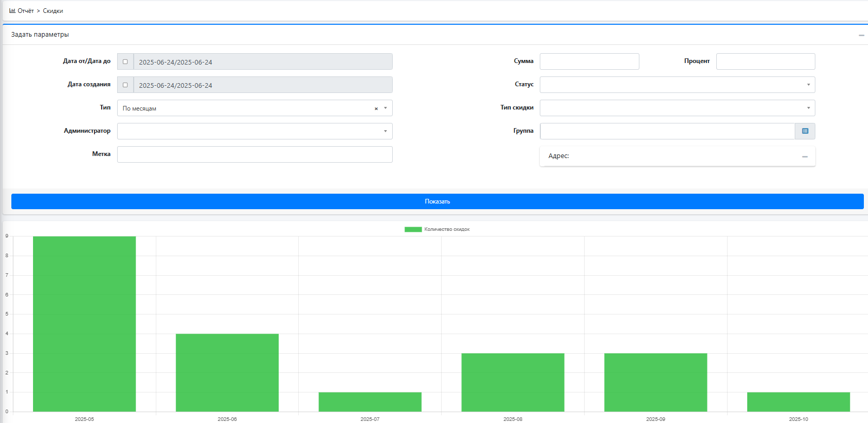Click the Группа list picker icon
Image resolution: width=868 pixels, height=423 pixels.
coord(805,131)
